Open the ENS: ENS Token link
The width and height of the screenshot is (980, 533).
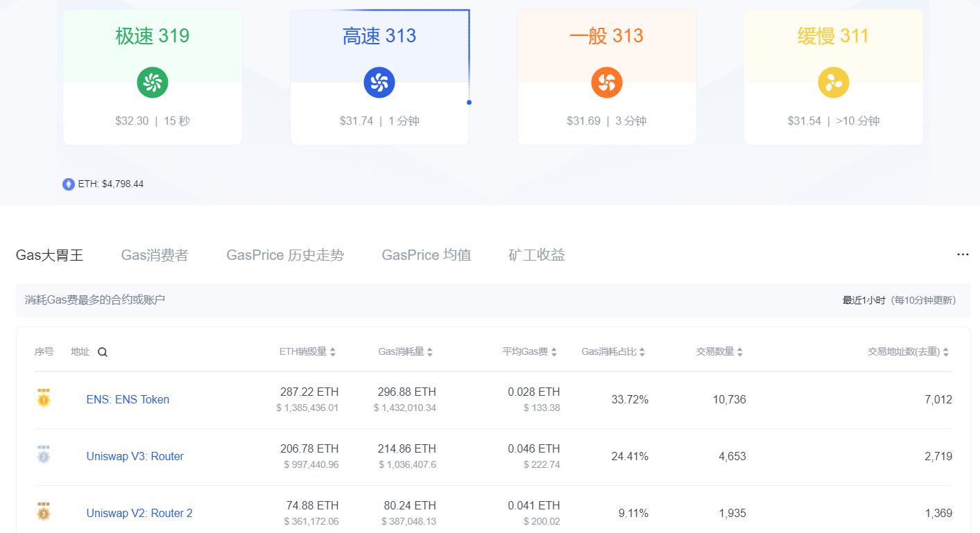tap(128, 399)
